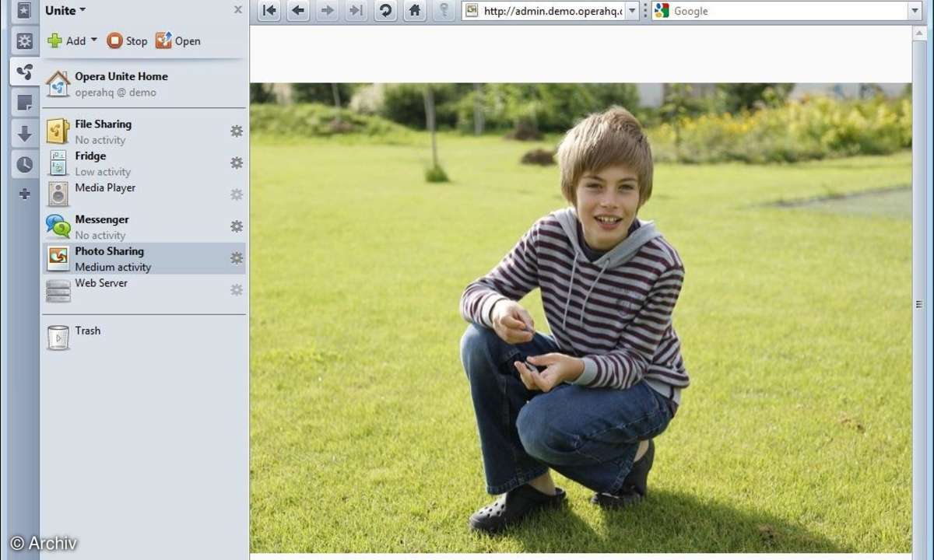Expand the address bar history dropdown
934x560 pixels.
pyautogui.click(x=632, y=11)
